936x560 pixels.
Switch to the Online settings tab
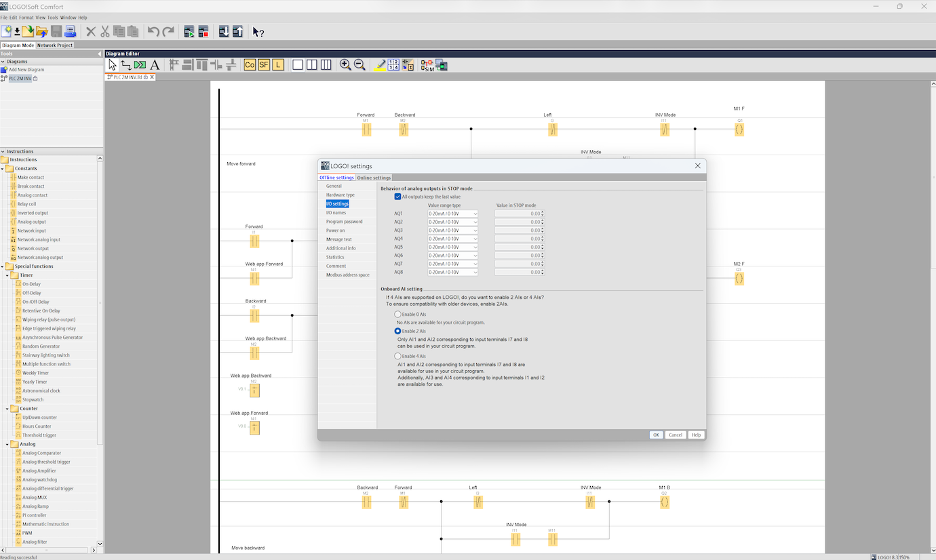click(374, 178)
